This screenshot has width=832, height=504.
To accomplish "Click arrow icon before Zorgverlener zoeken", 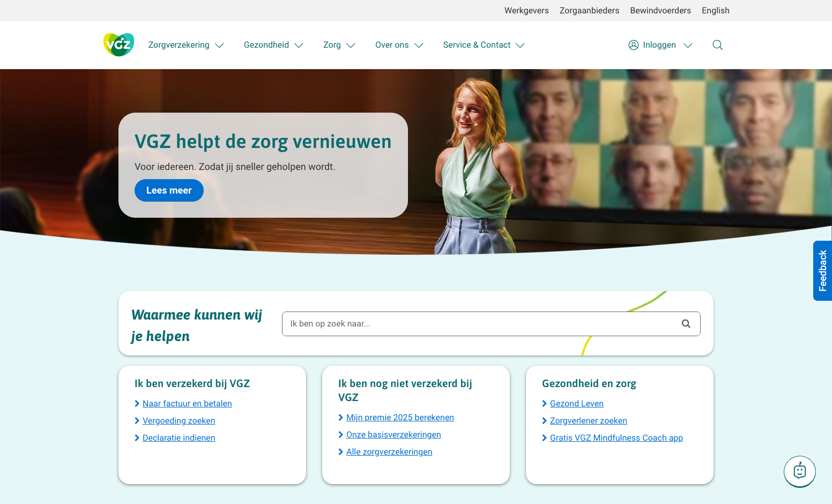I will point(544,421).
